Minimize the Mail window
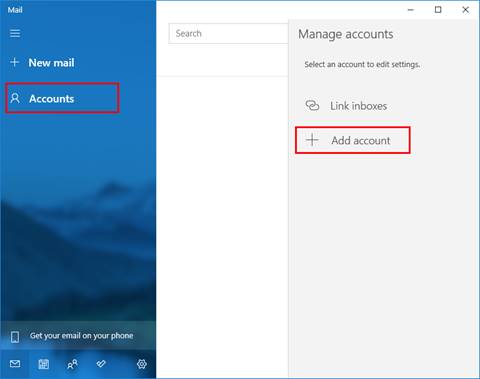The image size is (480, 379). click(x=411, y=10)
